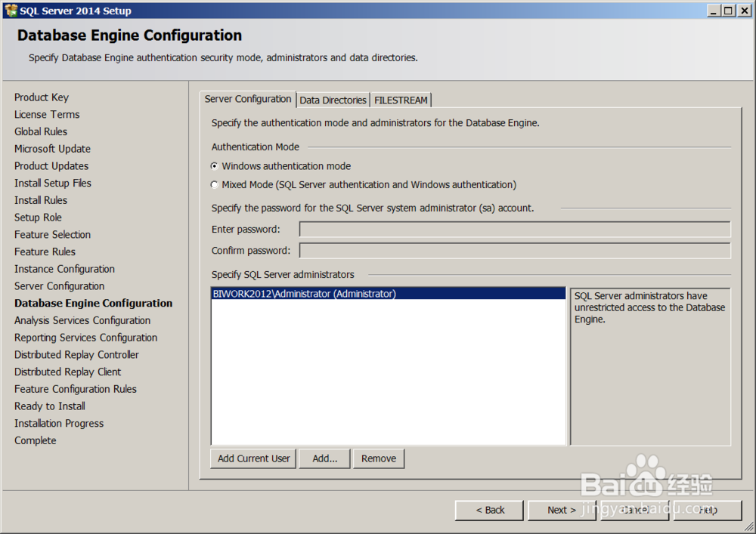Click Product Updates step in sidebar
Viewport: 756px width, 534px height.
tap(51, 166)
